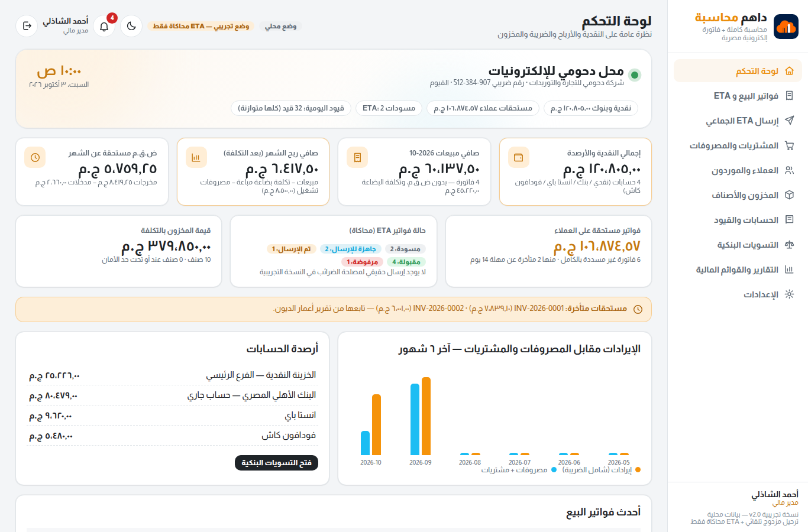Open الإعدادات settings page
The image size is (808, 532).
click(738, 294)
